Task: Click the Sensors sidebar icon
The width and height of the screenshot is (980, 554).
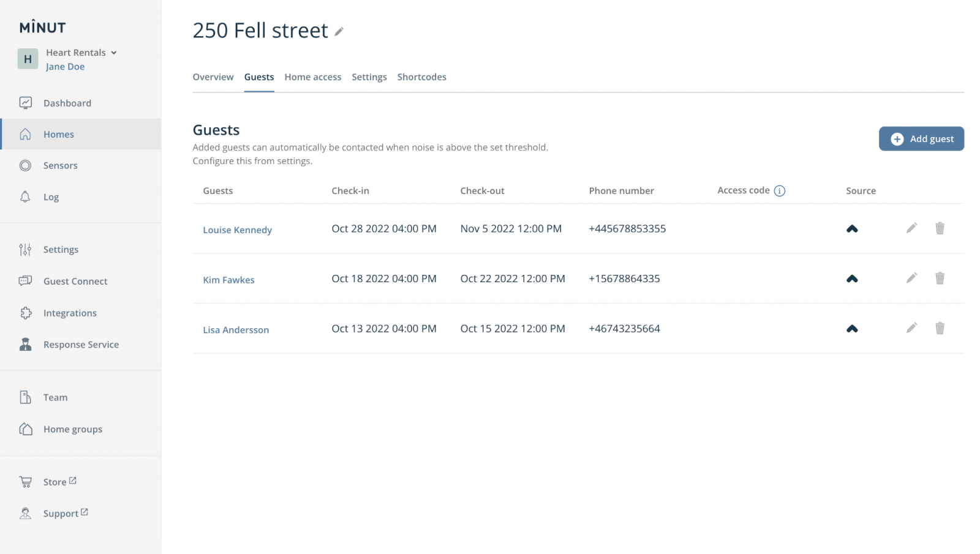Action: tap(25, 165)
